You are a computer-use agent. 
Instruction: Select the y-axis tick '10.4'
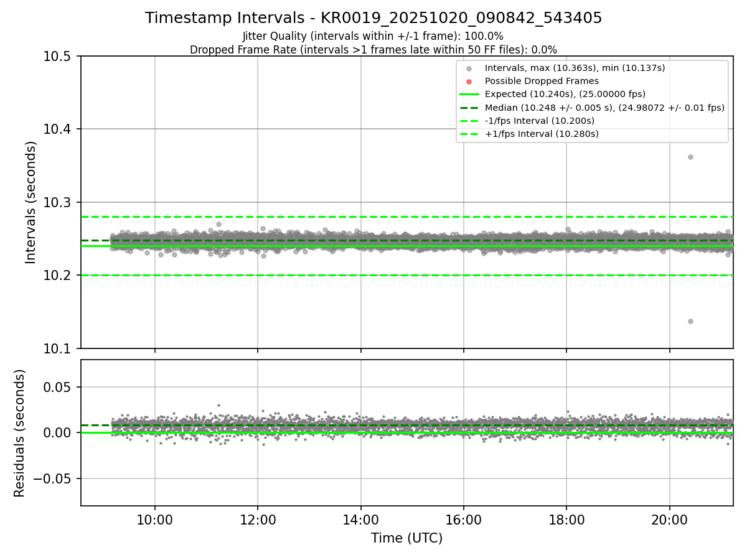click(58, 129)
